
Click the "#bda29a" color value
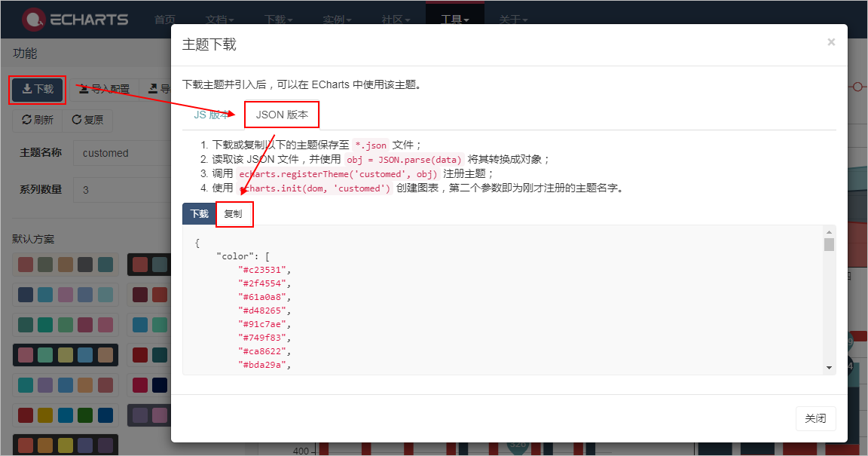coord(262,365)
